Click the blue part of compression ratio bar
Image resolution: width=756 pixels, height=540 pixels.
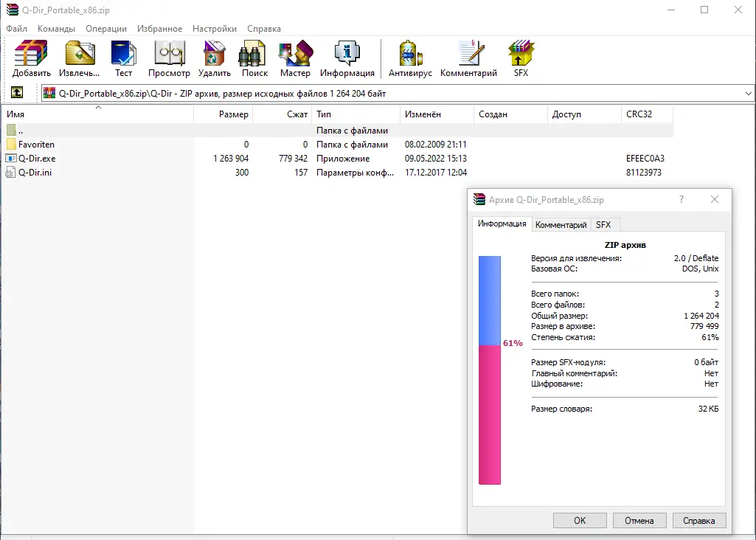pos(490,300)
